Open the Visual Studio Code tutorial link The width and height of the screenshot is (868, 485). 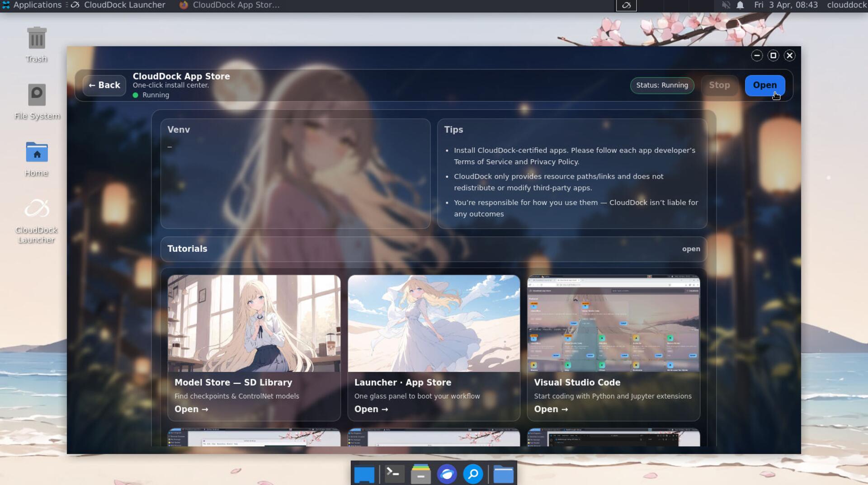pyautogui.click(x=551, y=409)
